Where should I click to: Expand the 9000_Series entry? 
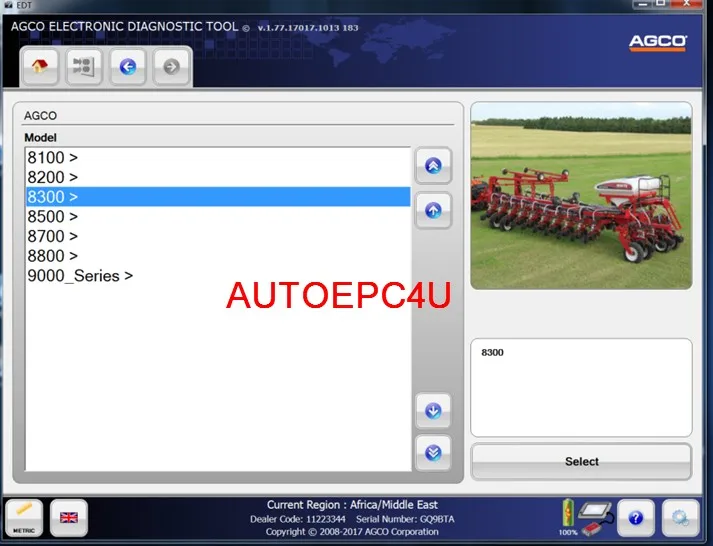[x=218, y=276]
